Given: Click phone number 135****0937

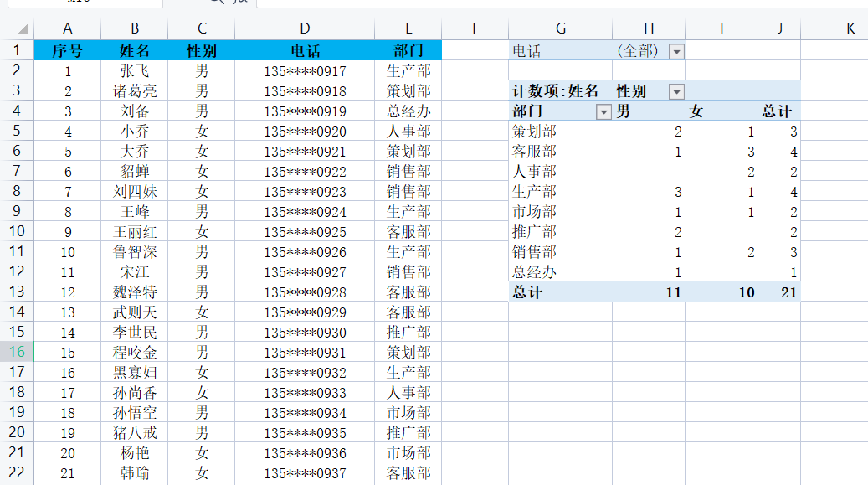Looking at the screenshot, I should pos(305,473).
